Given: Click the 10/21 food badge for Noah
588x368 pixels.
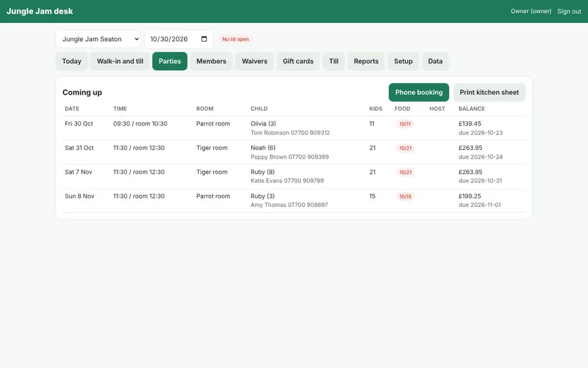Looking at the screenshot, I should [405, 148].
